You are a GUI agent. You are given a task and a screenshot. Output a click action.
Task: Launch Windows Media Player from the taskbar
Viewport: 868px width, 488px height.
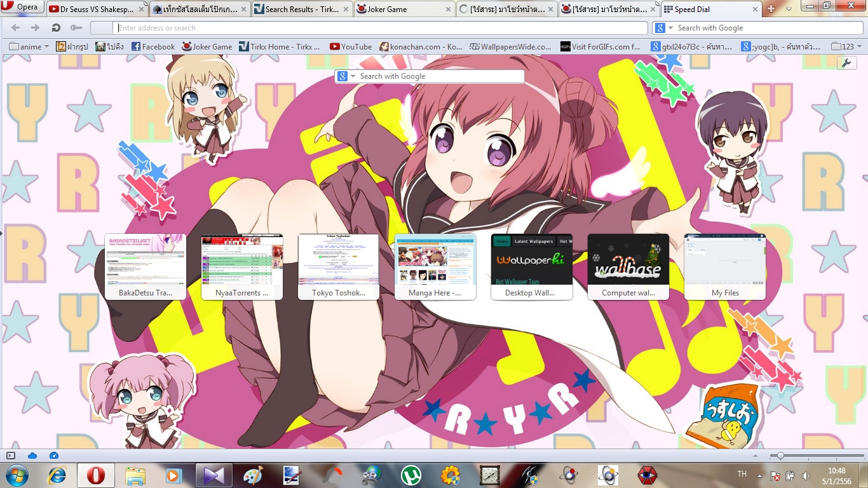(x=173, y=475)
